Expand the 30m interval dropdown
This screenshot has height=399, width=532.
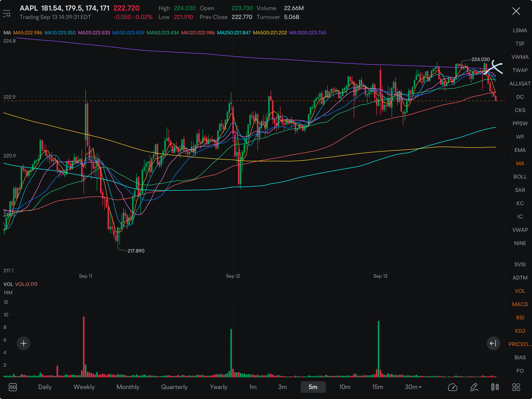pos(413,387)
